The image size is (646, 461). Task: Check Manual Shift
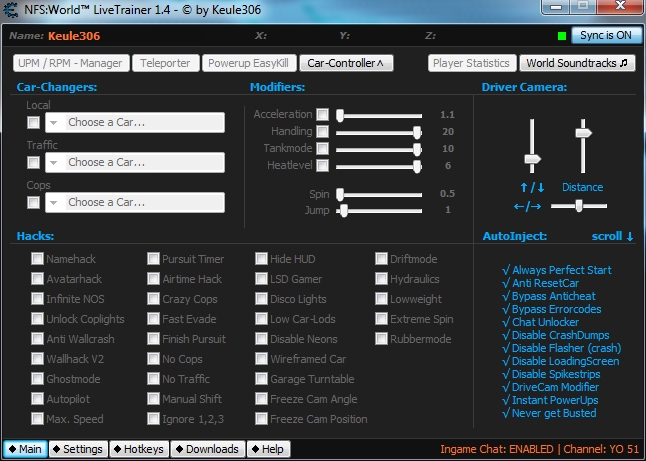click(x=153, y=399)
